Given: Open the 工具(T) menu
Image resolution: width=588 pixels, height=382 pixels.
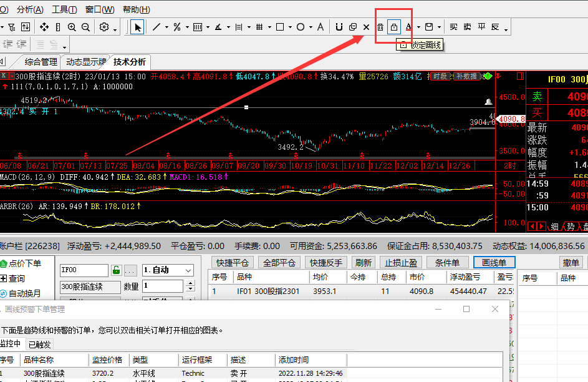Looking at the screenshot, I should pyautogui.click(x=64, y=9).
